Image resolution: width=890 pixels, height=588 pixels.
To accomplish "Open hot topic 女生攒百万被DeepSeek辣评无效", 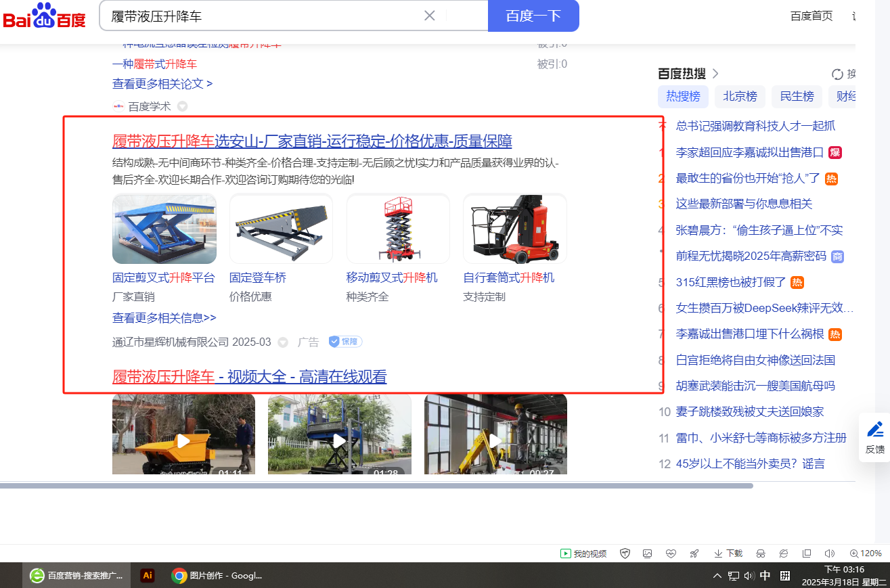I will click(765, 309).
